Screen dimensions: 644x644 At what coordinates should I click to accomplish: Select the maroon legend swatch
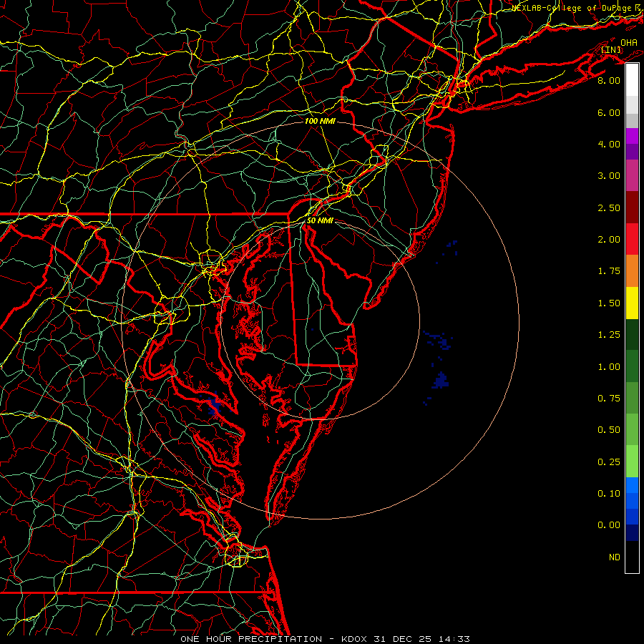click(x=632, y=208)
